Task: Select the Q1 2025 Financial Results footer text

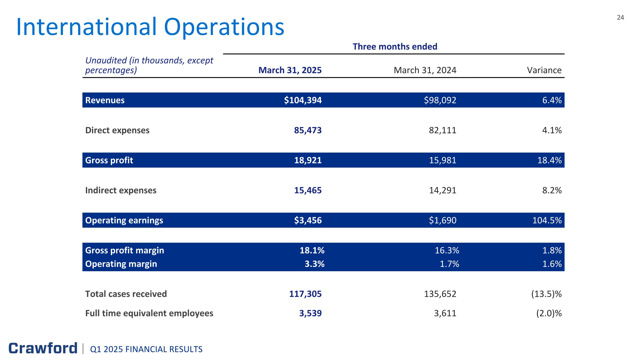Action: pyautogui.click(x=146, y=349)
